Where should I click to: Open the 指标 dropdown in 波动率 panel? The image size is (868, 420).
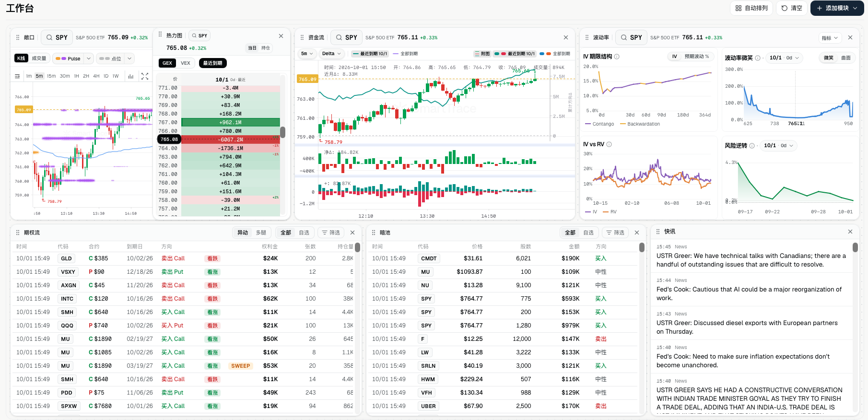(830, 38)
